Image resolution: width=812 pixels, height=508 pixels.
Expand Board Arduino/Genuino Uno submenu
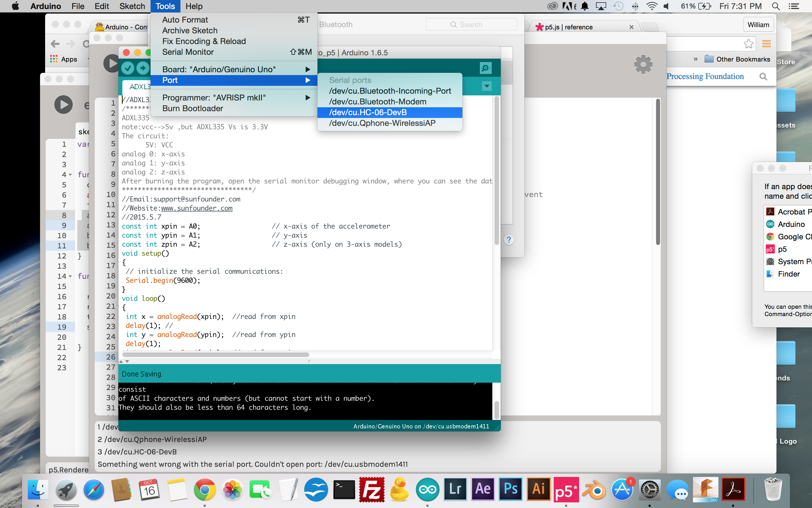(234, 69)
